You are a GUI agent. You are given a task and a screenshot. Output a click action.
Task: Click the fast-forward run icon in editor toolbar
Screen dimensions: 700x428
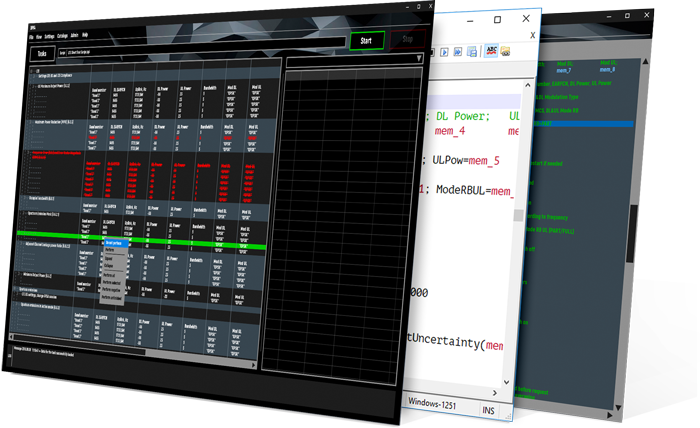click(458, 52)
